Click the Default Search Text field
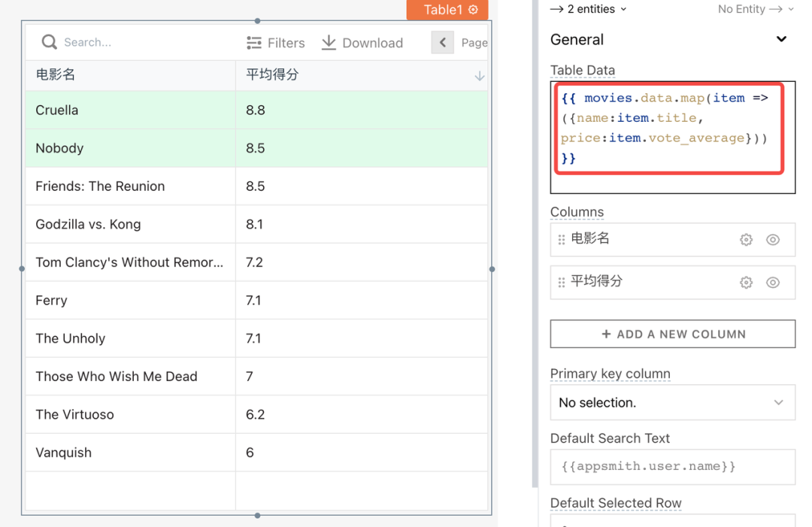This screenshot has height=527, width=812. point(671,467)
